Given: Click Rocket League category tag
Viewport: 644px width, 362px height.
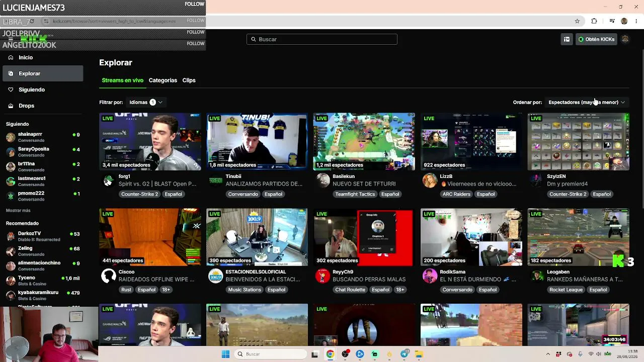Looking at the screenshot, I should click(566, 290).
